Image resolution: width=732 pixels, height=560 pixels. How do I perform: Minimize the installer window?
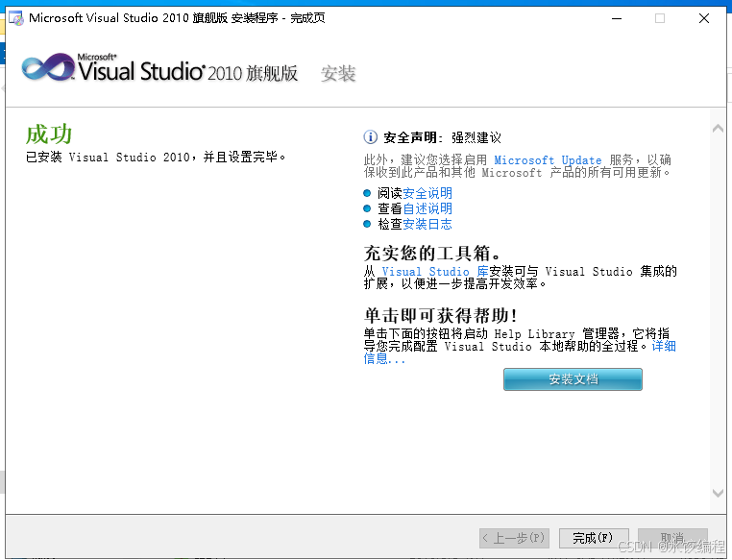tap(617, 18)
